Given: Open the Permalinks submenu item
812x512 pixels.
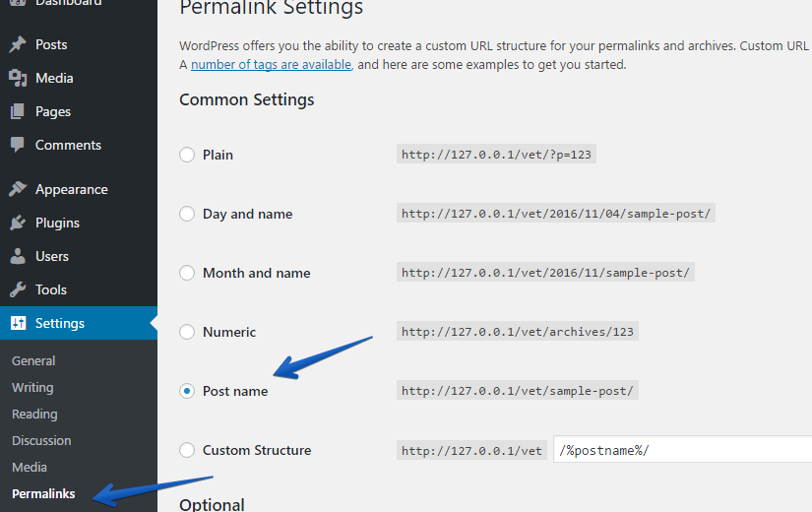Looking at the screenshot, I should (x=43, y=494).
